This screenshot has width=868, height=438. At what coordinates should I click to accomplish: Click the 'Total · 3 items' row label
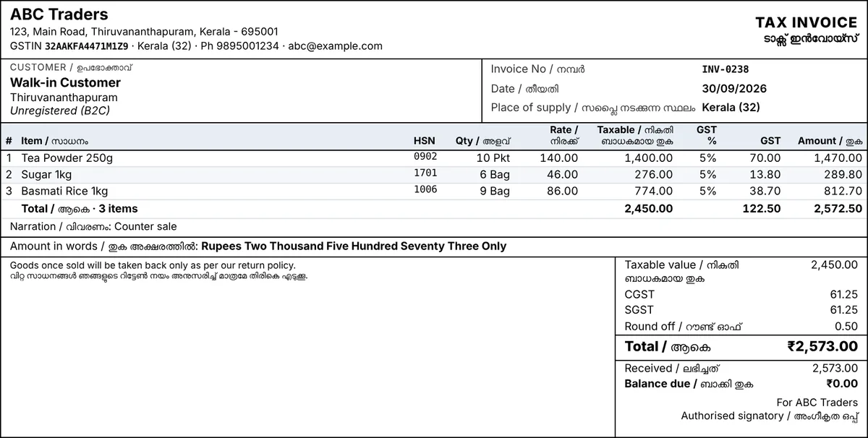80,208
